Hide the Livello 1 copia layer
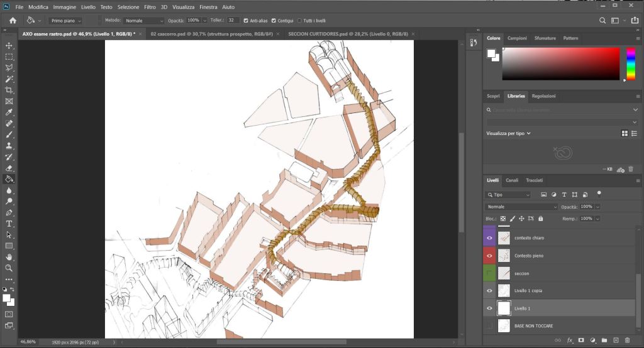The width and height of the screenshot is (644, 348). click(489, 291)
